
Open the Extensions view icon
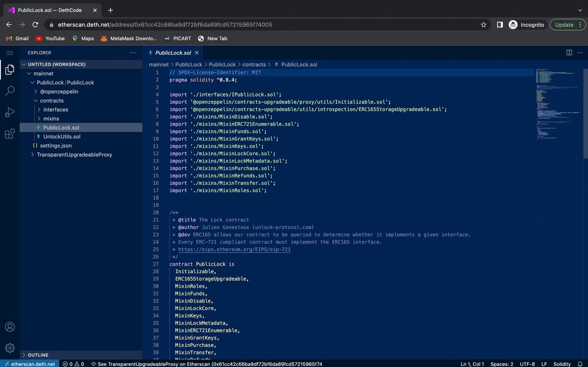coord(10,133)
